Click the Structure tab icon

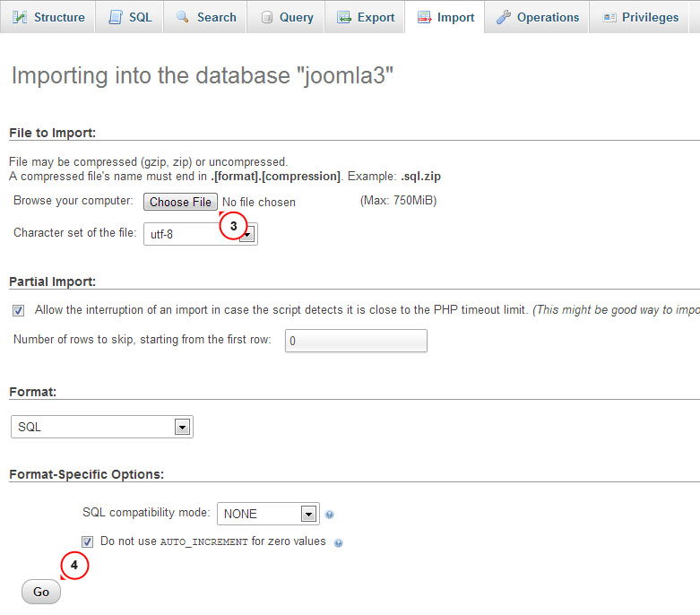(x=20, y=17)
